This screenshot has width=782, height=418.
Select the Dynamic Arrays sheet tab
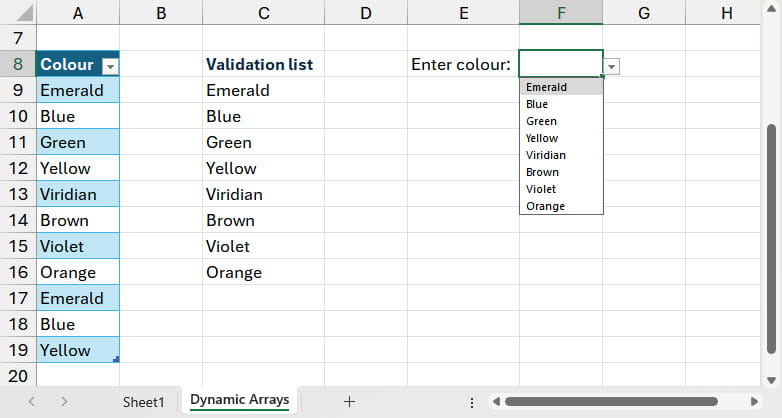pyautogui.click(x=240, y=400)
